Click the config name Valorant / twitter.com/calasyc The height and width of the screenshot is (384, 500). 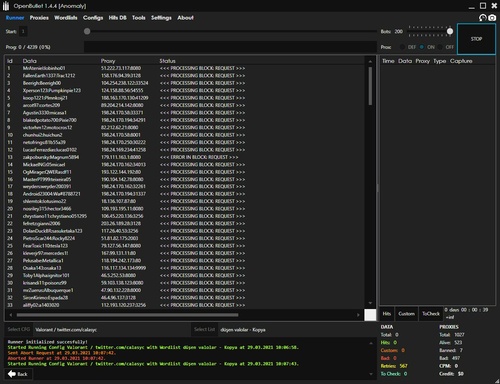click(66, 330)
